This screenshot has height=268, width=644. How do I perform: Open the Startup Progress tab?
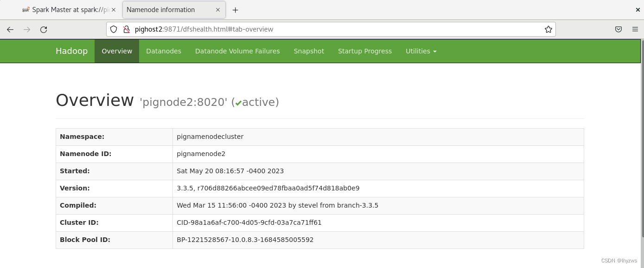coord(365,51)
